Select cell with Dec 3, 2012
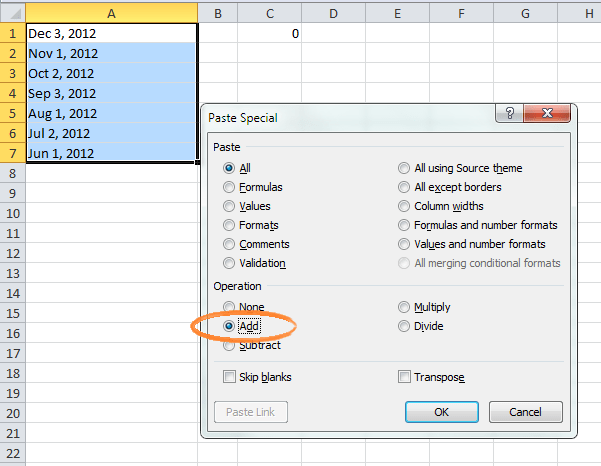Viewport: 601px width, 466px height. [x=110, y=33]
